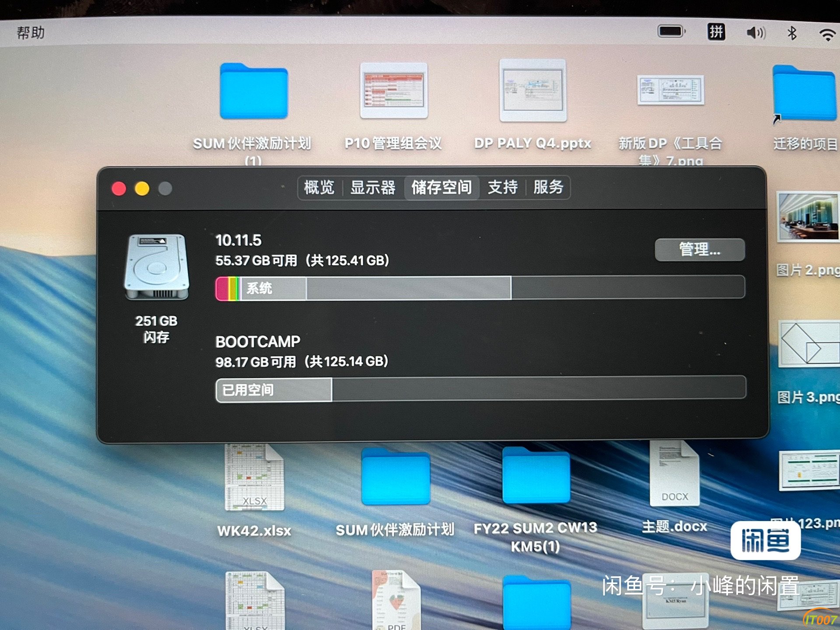The height and width of the screenshot is (630, 840).
Task: Click the 管理... button
Action: click(700, 250)
